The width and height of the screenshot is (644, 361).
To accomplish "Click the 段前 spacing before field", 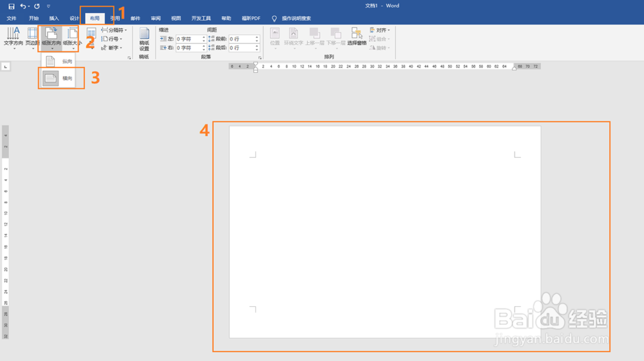I will [244, 39].
